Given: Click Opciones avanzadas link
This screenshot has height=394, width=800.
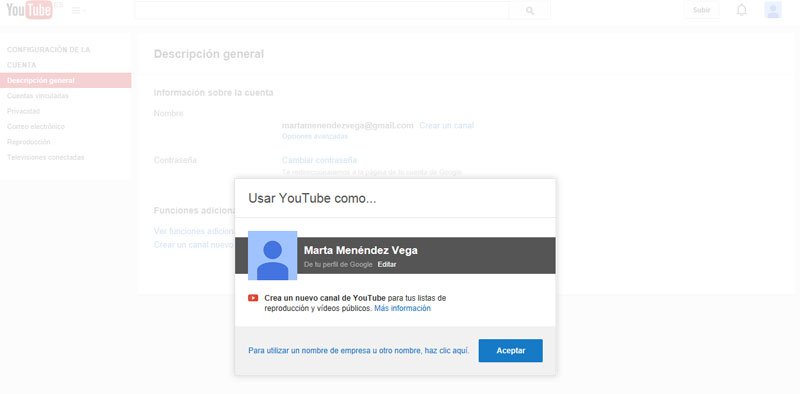Looking at the screenshot, I should pos(315,136).
